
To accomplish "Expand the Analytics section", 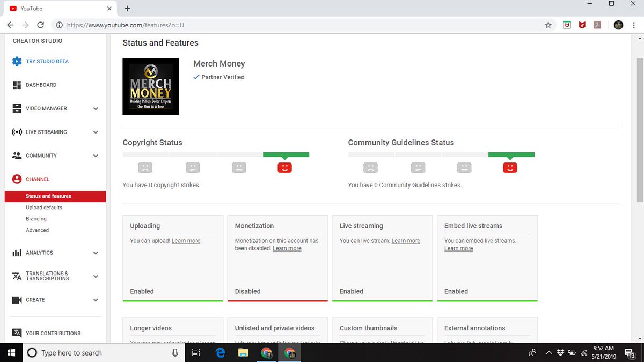I will pyautogui.click(x=96, y=253).
